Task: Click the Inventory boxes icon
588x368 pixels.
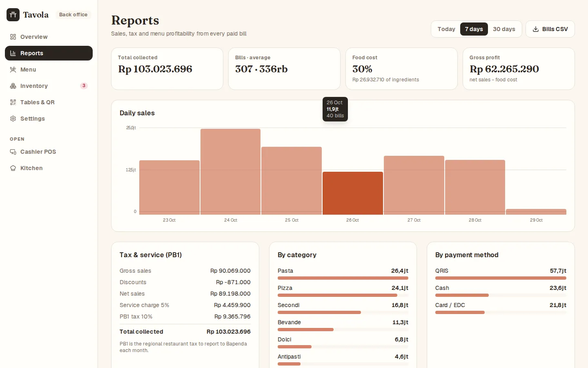Action: pos(13,86)
